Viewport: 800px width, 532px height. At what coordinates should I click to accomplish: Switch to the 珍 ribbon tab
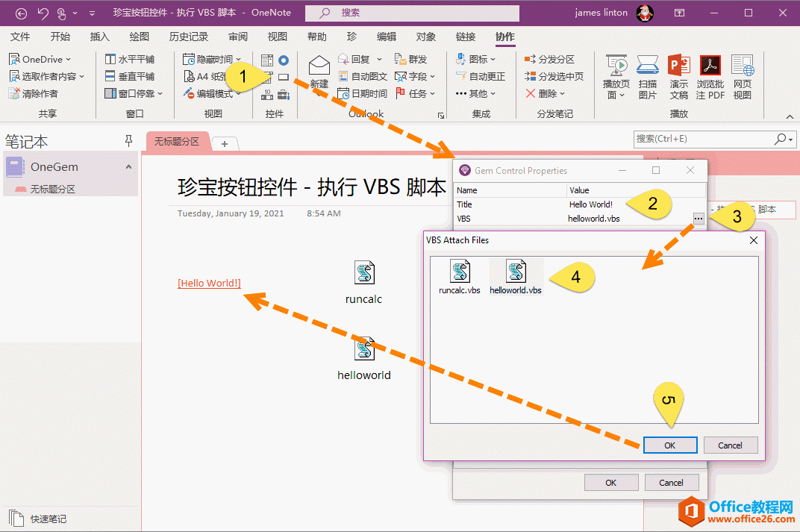point(351,37)
